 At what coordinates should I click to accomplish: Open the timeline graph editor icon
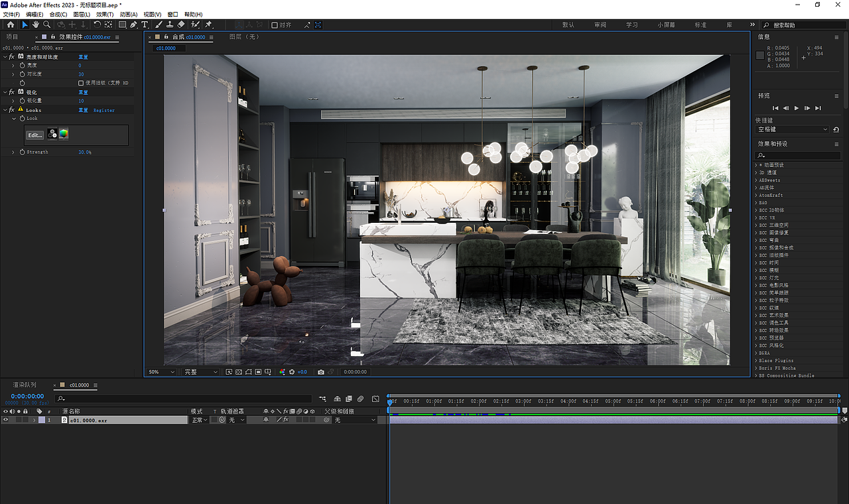click(x=375, y=399)
